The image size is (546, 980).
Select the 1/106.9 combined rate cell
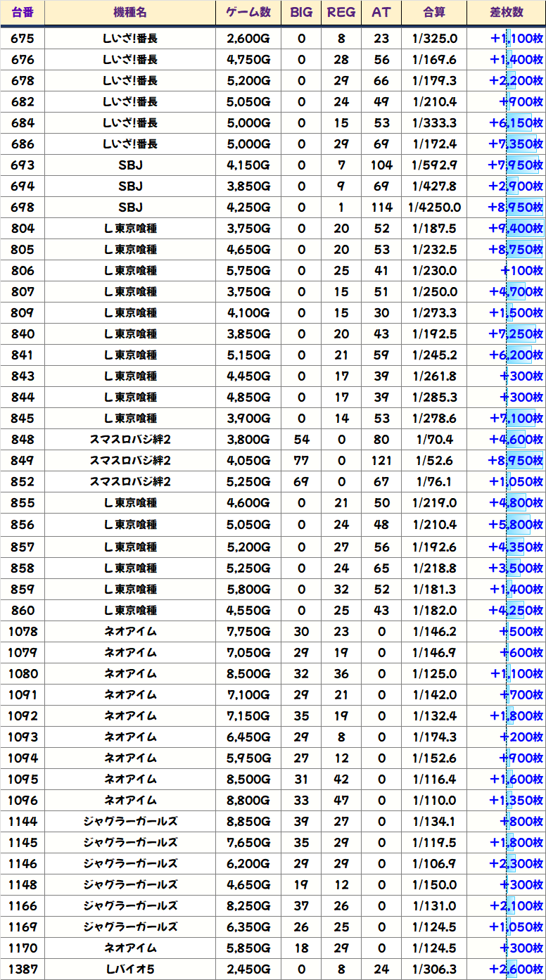[x=434, y=864]
